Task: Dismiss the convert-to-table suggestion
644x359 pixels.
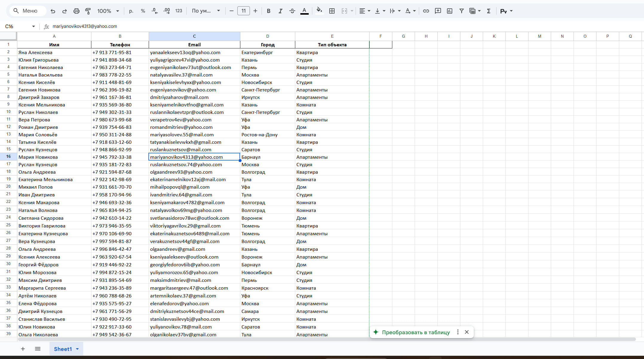Action: tap(467, 332)
